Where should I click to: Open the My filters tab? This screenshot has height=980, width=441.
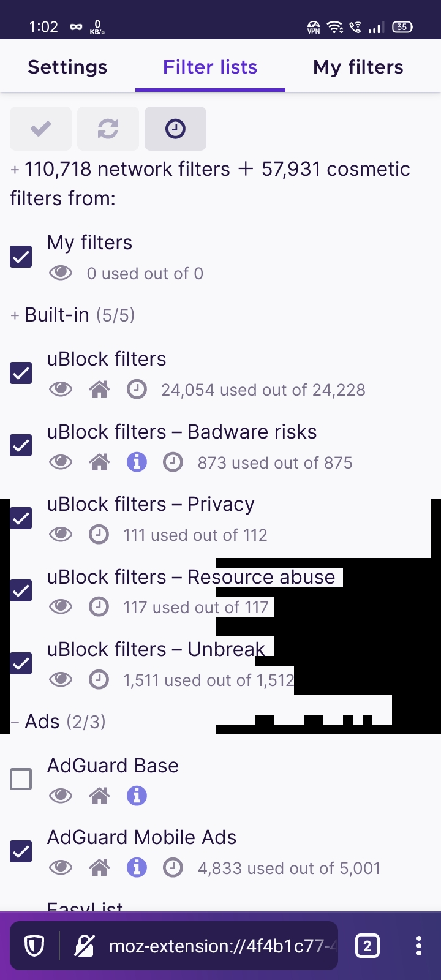click(358, 67)
